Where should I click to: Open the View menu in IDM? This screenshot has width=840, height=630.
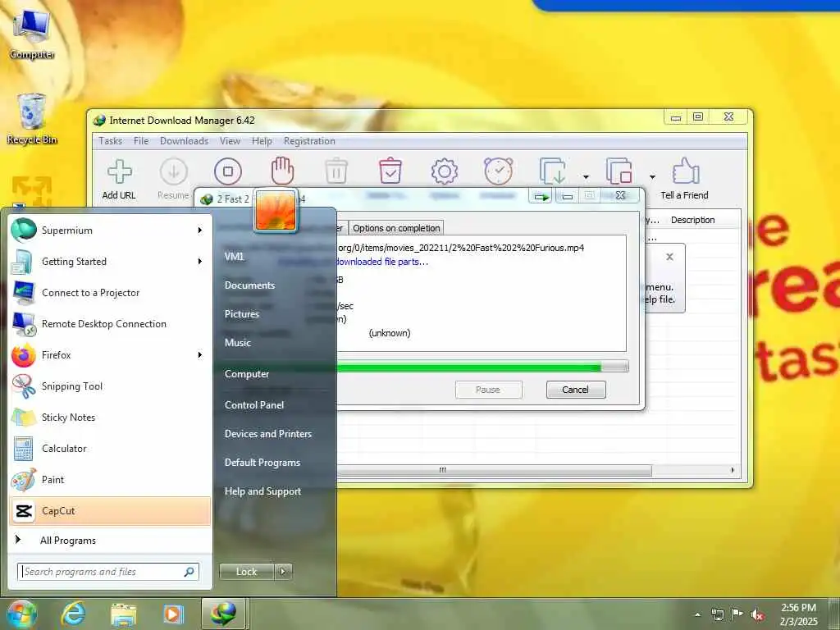(x=230, y=141)
